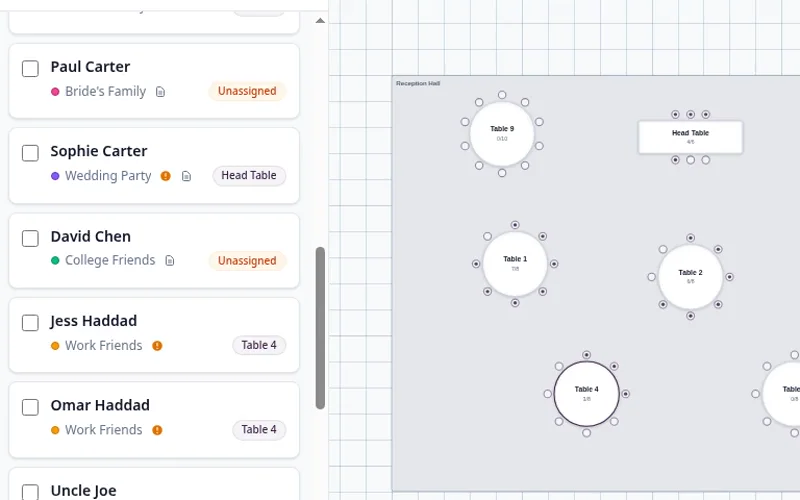800x500 pixels.
Task: Click the top-right seat of Head Table
Action: [x=706, y=114]
